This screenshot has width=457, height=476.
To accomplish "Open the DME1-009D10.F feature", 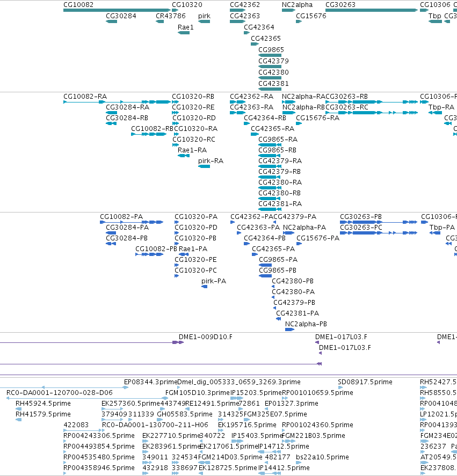I will (205, 337).
